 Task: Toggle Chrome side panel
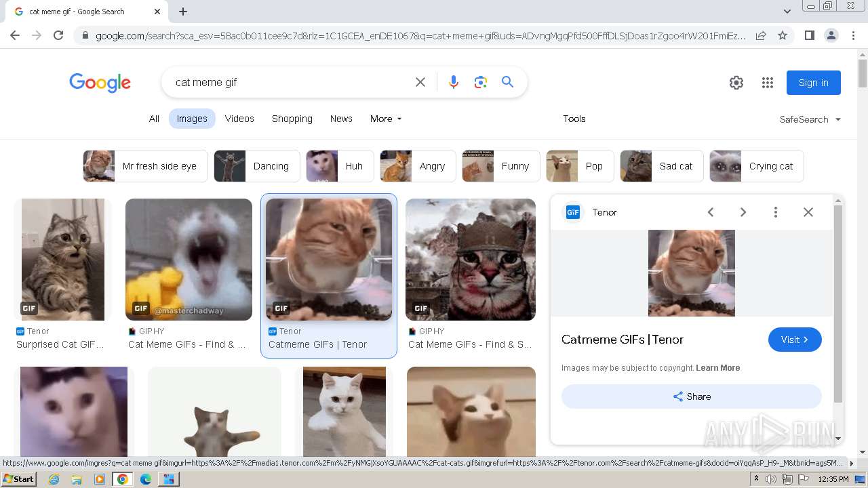pos(809,35)
